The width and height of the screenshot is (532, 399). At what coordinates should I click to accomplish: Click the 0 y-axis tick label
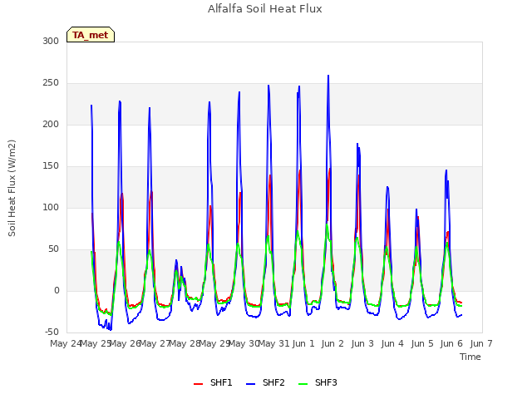(57, 291)
